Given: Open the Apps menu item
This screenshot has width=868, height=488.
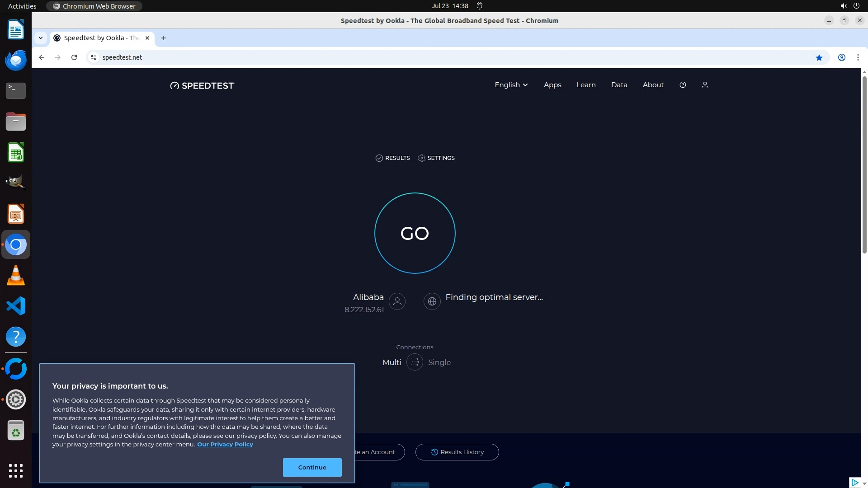Looking at the screenshot, I should (x=552, y=85).
